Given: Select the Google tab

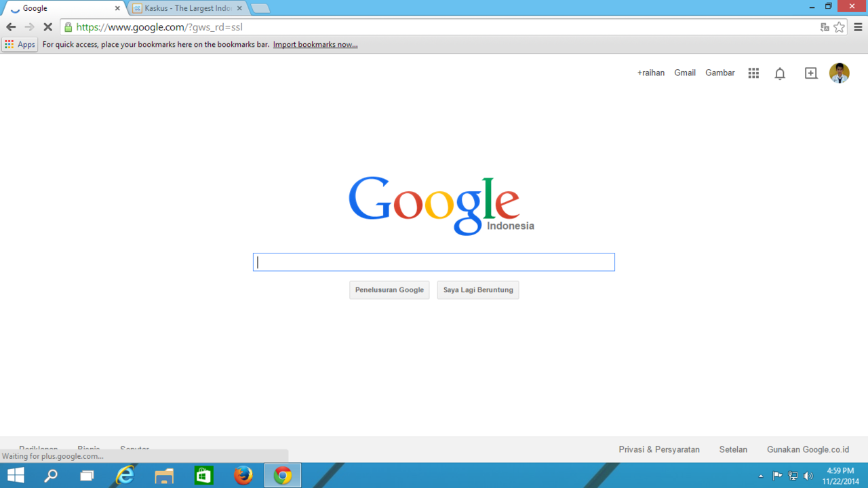Looking at the screenshot, I should click(x=64, y=8).
